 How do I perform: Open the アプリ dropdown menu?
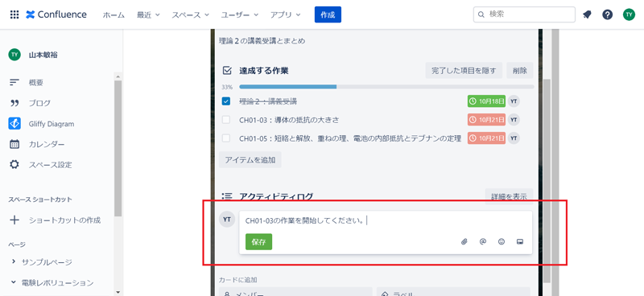(x=286, y=14)
